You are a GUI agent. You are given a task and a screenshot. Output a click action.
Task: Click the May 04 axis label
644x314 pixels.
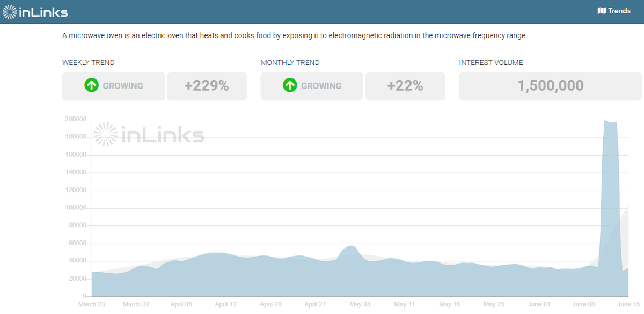pos(360,304)
